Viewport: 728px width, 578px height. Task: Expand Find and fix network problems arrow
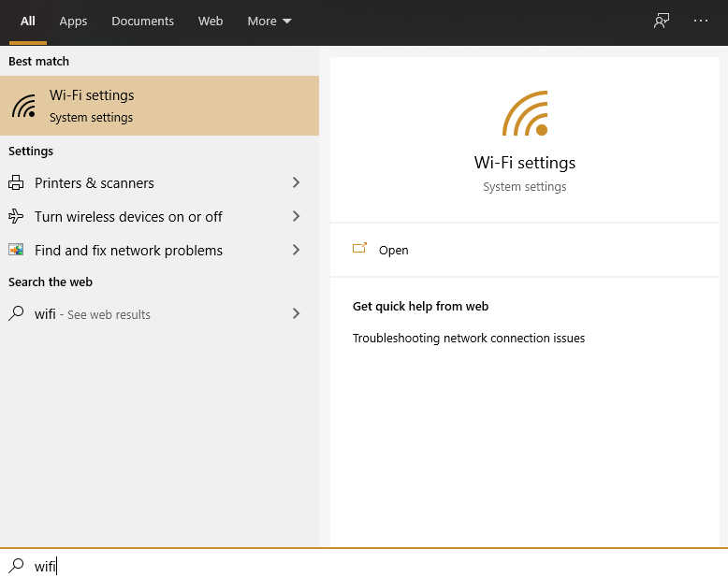pyautogui.click(x=296, y=251)
